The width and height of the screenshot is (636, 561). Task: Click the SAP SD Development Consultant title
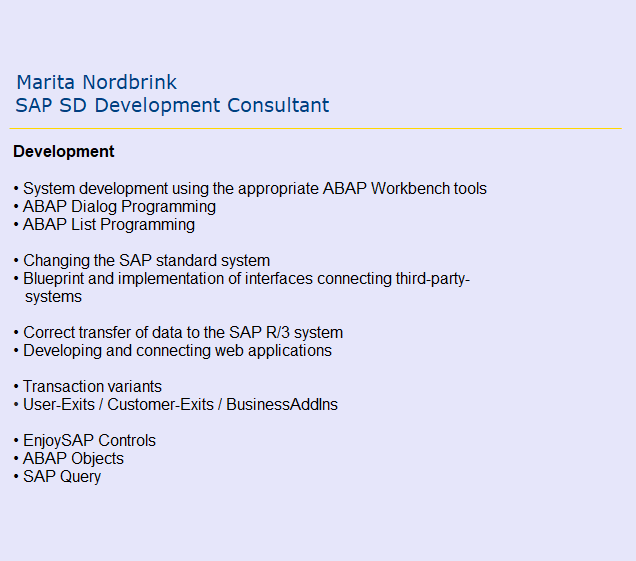(x=172, y=105)
